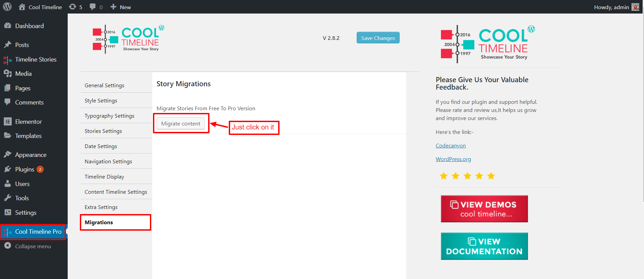This screenshot has height=279, width=644.
Task: Select Date Settings tab
Action: (x=116, y=146)
